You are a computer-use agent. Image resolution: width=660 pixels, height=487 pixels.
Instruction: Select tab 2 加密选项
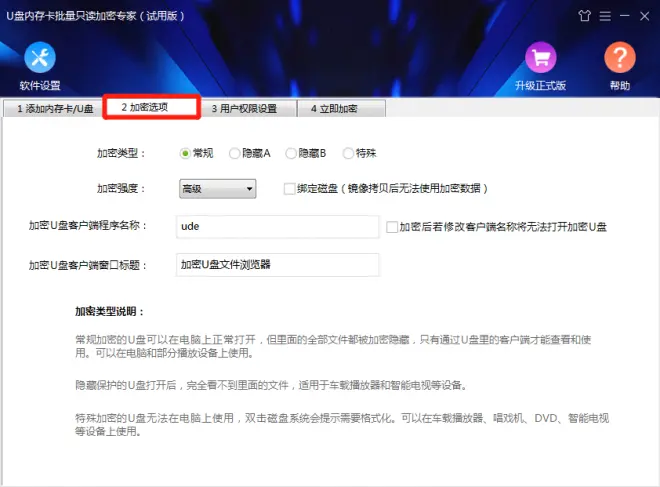click(x=152, y=107)
